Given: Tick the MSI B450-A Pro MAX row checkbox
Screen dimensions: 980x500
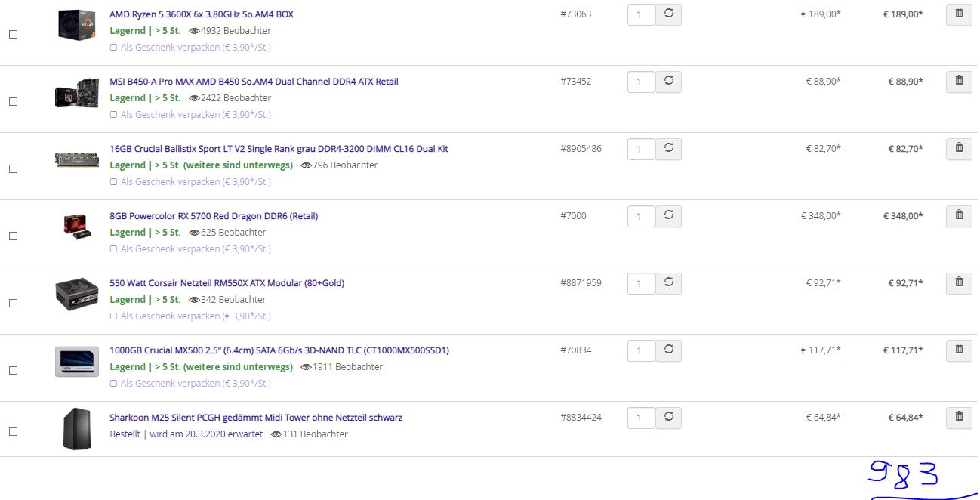Looking at the screenshot, I should coord(13,102).
